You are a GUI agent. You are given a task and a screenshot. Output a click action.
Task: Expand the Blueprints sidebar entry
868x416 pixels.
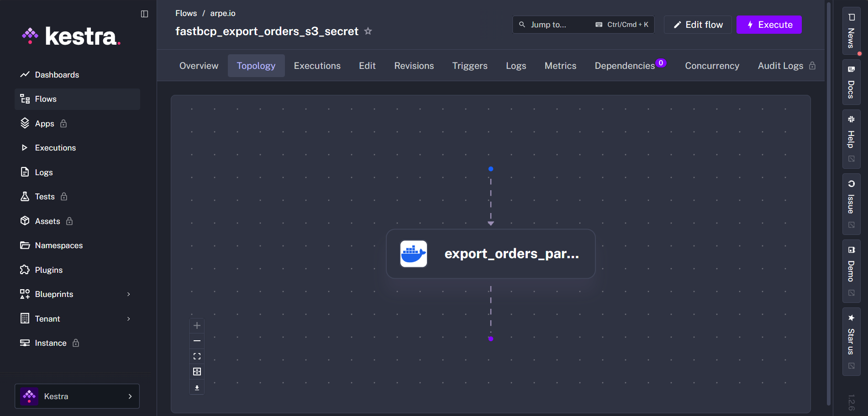pyautogui.click(x=54, y=294)
